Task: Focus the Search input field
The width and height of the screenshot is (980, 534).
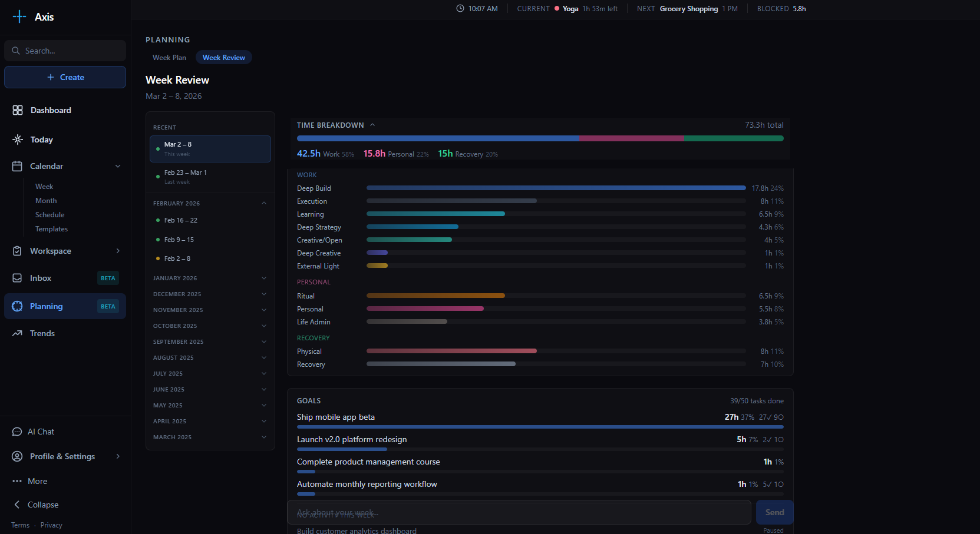Action: [x=71, y=51]
